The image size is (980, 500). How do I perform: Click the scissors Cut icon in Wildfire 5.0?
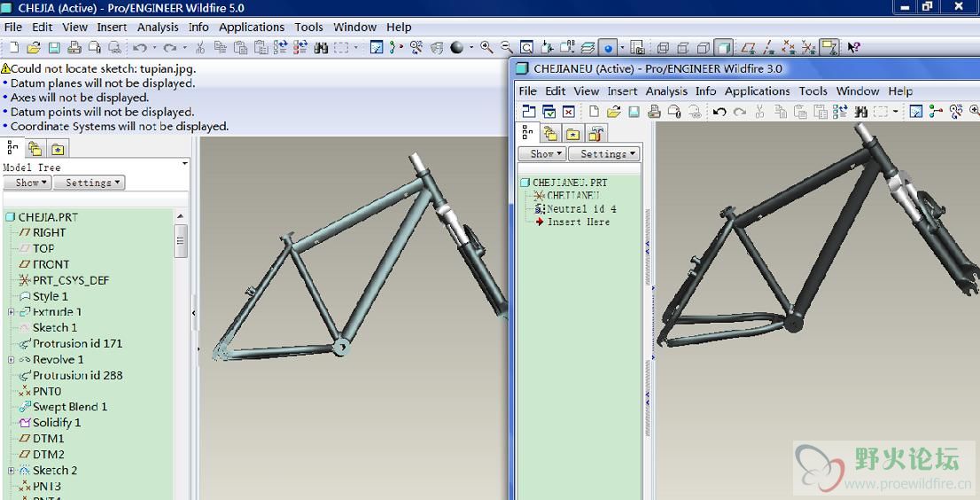point(200,48)
